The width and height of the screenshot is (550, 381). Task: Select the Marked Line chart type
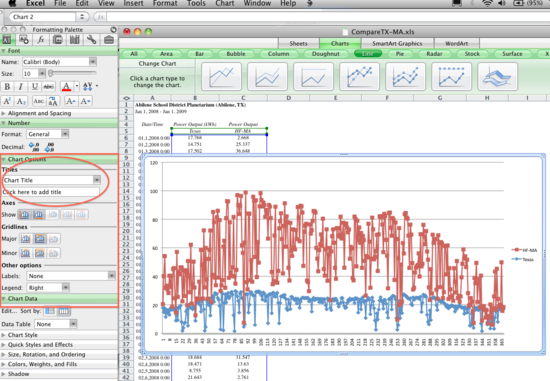point(360,76)
